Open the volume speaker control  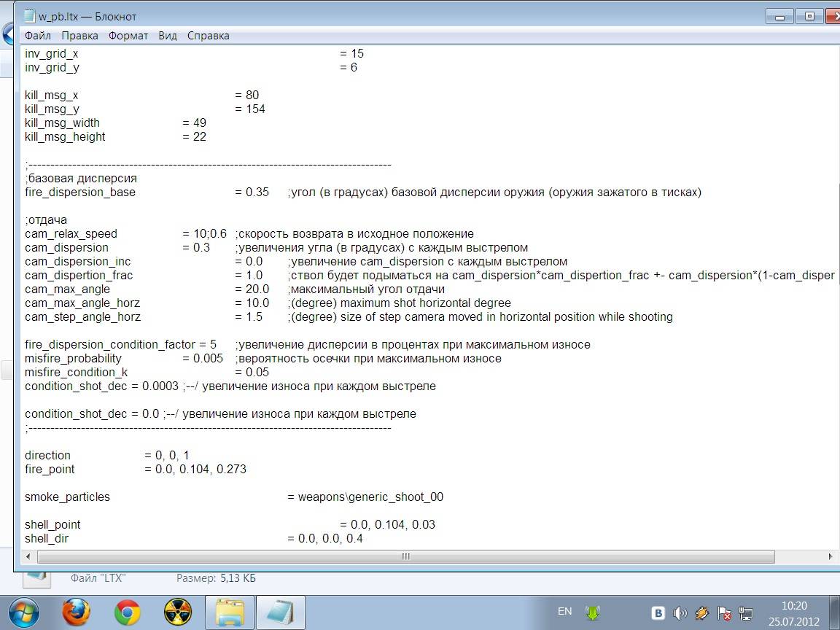(680, 612)
